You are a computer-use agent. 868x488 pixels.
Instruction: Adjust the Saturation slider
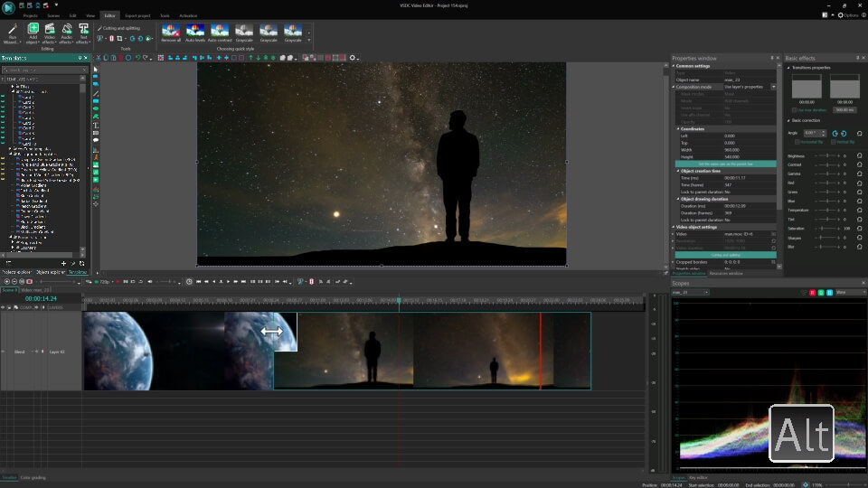coord(827,229)
